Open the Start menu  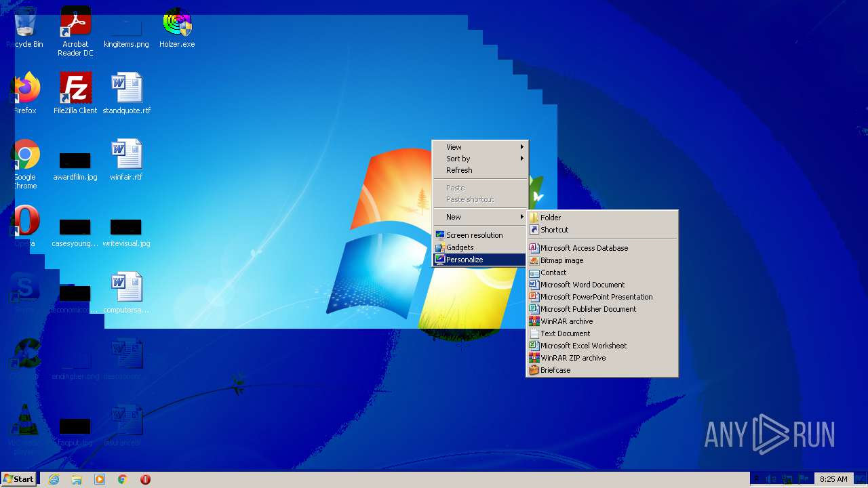click(19, 479)
